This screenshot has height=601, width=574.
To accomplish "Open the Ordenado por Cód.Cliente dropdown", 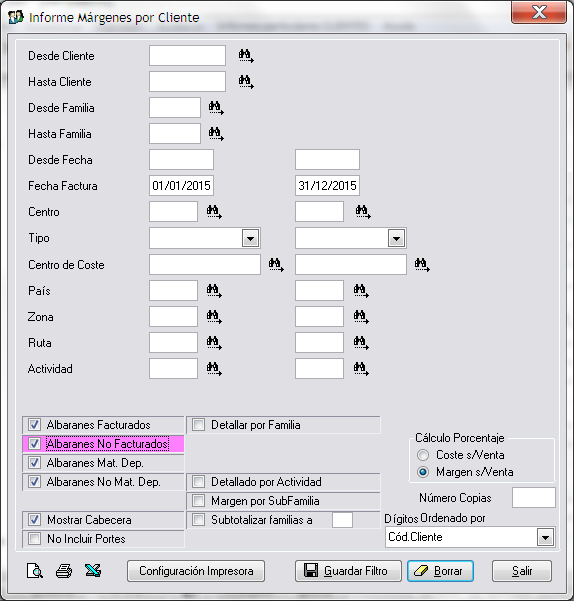I will [545, 537].
